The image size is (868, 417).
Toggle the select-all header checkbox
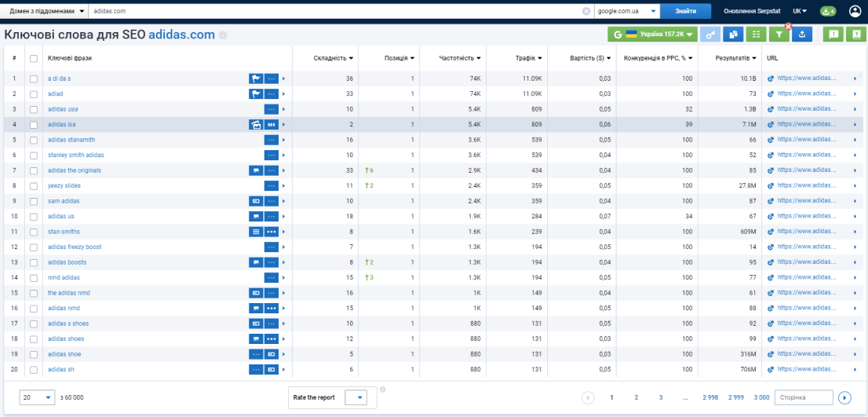pos(34,58)
